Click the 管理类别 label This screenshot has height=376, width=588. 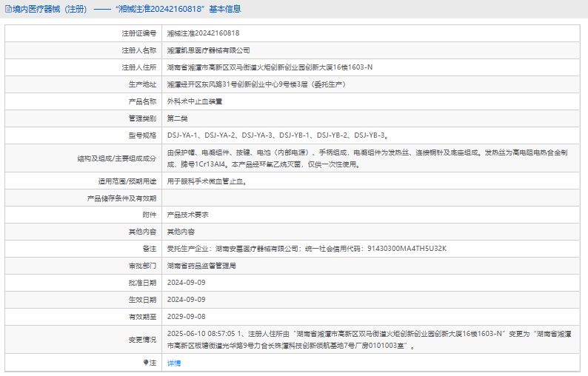click(142, 118)
